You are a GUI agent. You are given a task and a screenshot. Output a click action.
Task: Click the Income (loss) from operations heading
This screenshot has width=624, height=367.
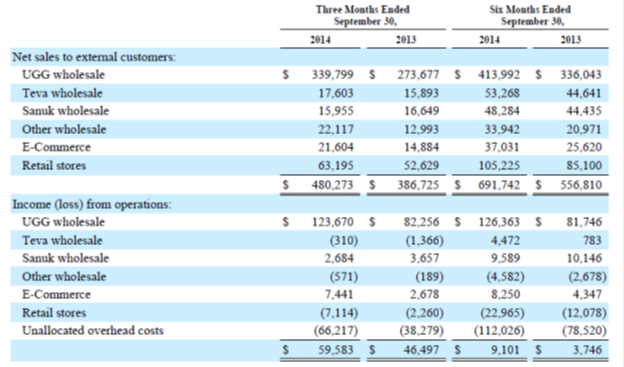tap(92, 204)
